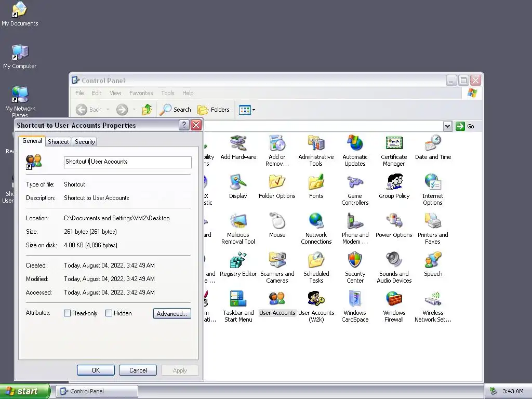Click the Cancel button
The height and width of the screenshot is (399, 532).
click(x=138, y=370)
